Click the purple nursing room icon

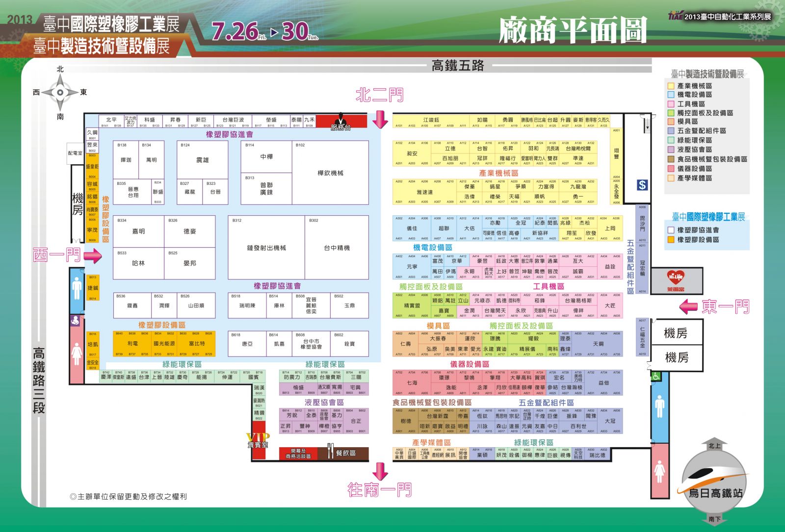coord(76,321)
